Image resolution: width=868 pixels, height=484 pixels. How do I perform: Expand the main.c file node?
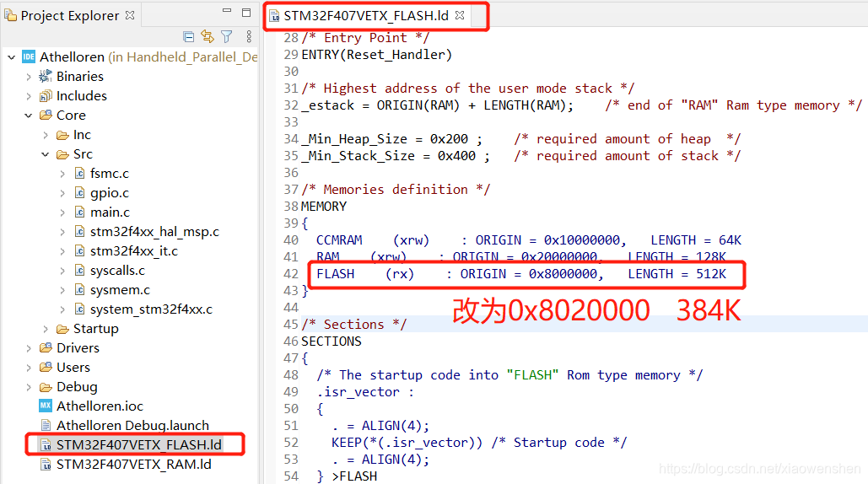(62, 212)
